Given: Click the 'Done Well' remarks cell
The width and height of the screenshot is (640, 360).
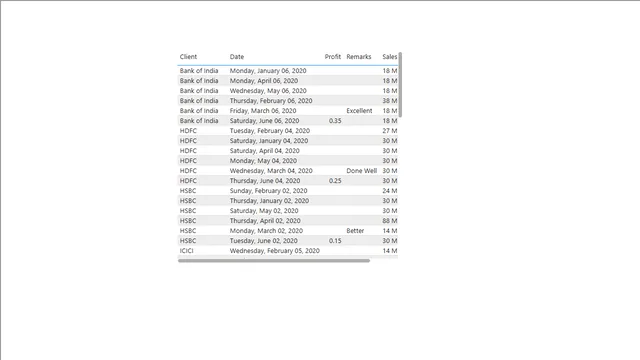Looking at the screenshot, I should pos(362,171).
